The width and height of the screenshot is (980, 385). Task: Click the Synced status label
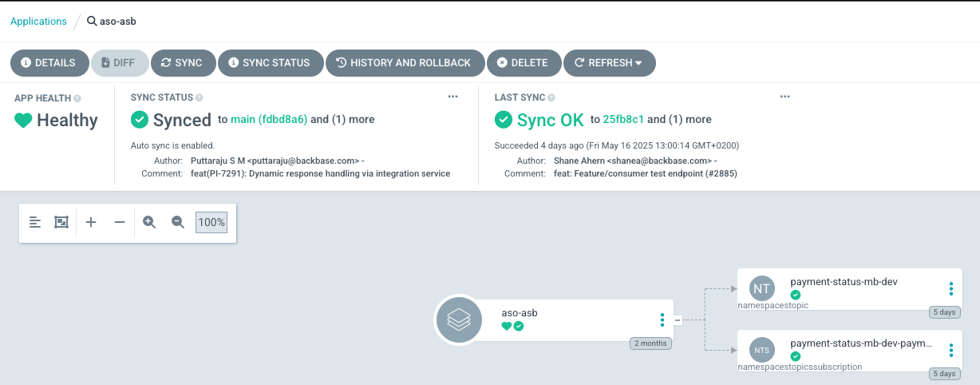tap(182, 120)
